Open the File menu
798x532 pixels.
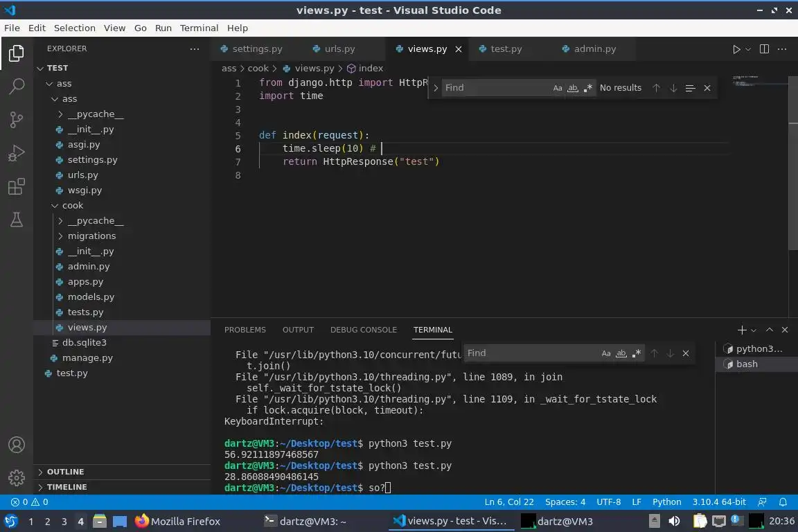12,28
